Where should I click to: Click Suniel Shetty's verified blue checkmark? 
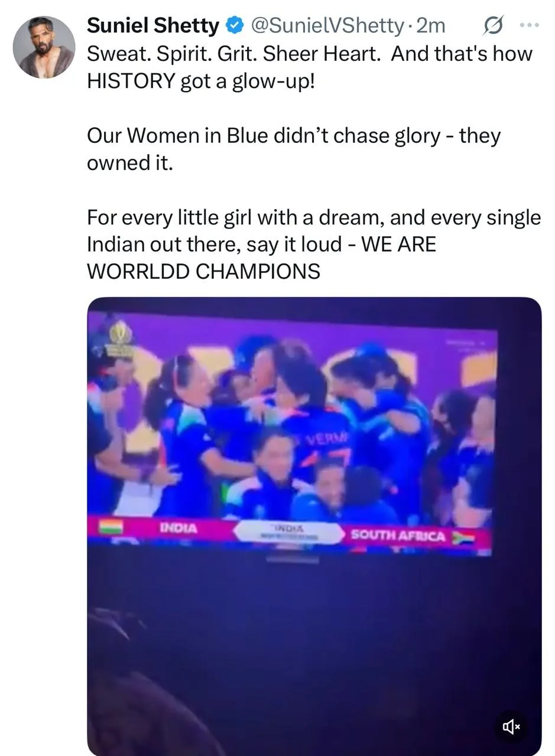235,25
